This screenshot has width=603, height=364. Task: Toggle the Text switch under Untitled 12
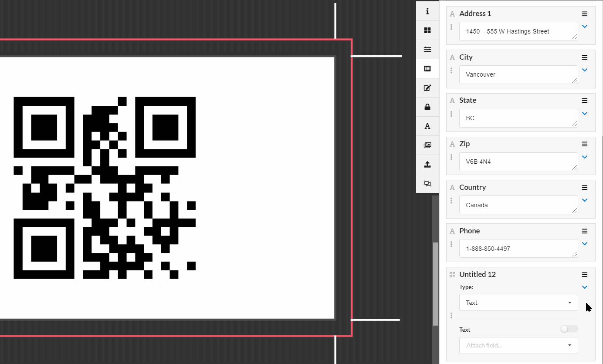pyautogui.click(x=569, y=329)
